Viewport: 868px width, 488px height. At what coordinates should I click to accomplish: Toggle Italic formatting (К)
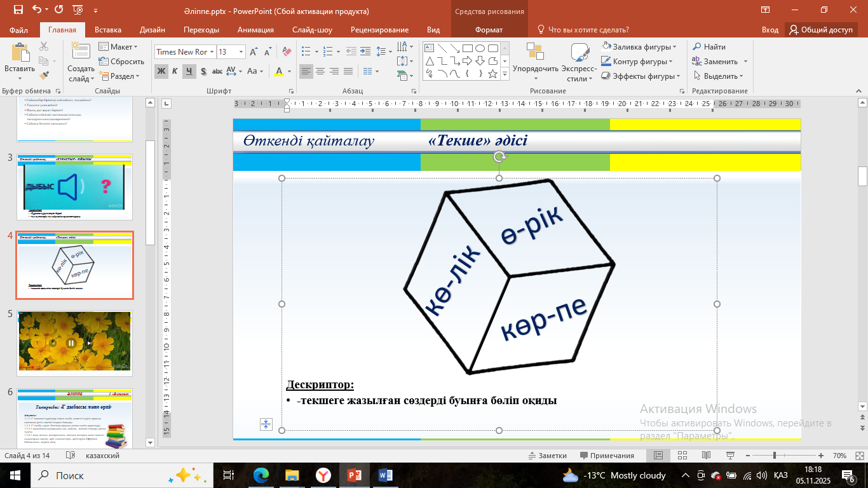pos(175,71)
